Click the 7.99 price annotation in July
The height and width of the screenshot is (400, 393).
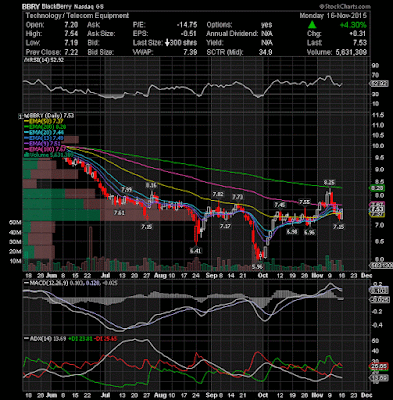click(x=127, y=189)
